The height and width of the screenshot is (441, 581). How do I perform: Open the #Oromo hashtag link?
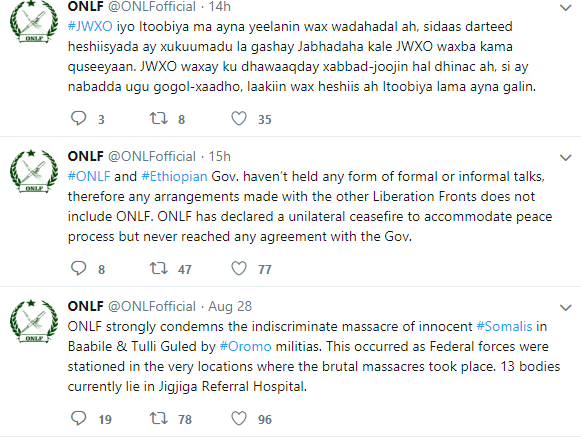(x=245, y=346)
